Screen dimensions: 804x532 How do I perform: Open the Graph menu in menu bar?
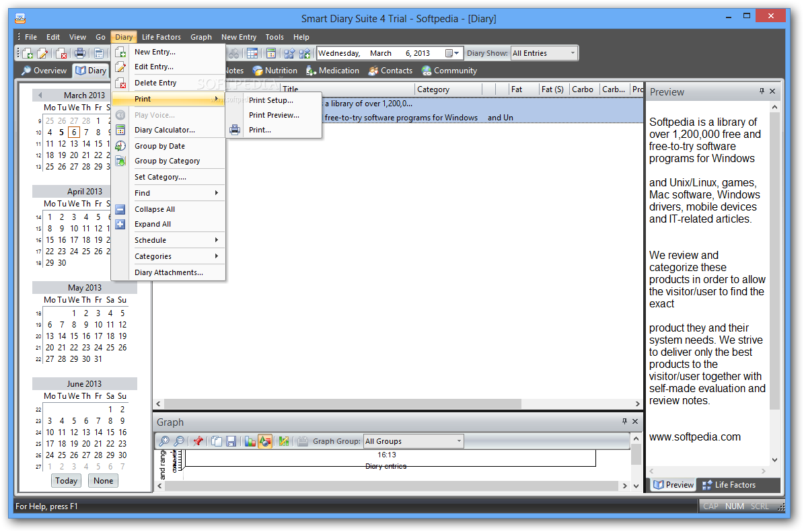pos(201,37)
